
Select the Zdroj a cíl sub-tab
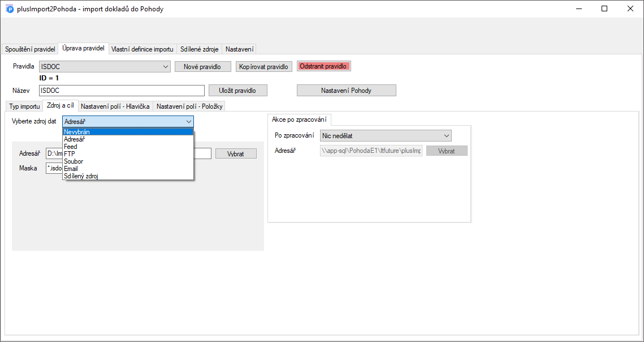[60, 105]
